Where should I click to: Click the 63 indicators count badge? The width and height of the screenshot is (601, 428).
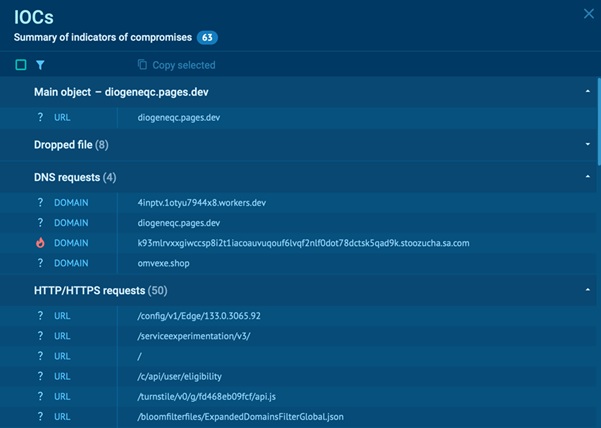point(207,37)
